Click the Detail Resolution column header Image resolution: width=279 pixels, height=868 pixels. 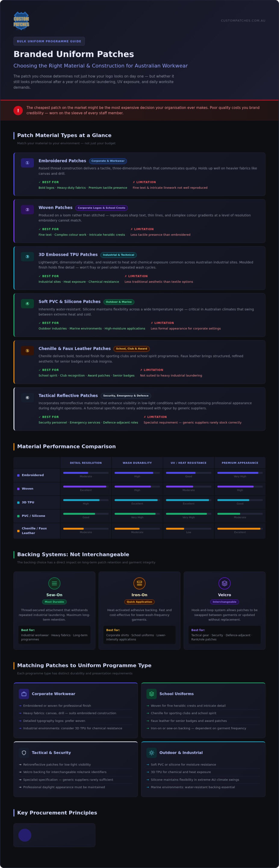click(86, 463)
